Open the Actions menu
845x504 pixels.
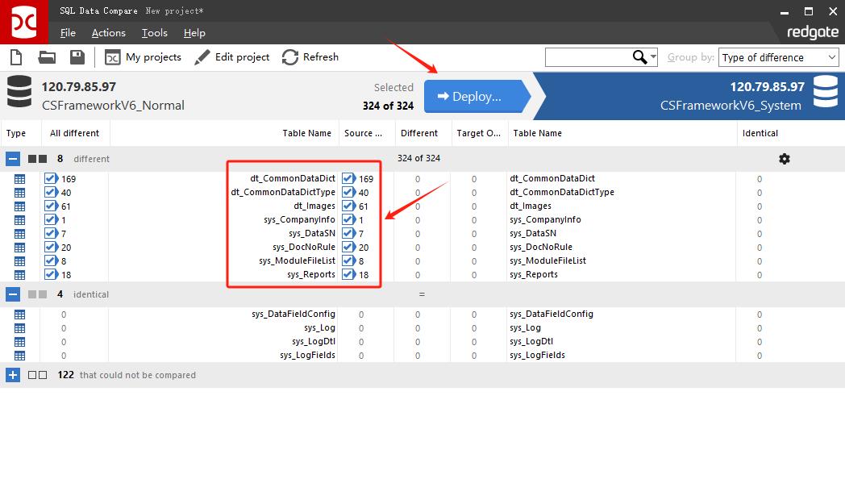click(x=108, y=33)
